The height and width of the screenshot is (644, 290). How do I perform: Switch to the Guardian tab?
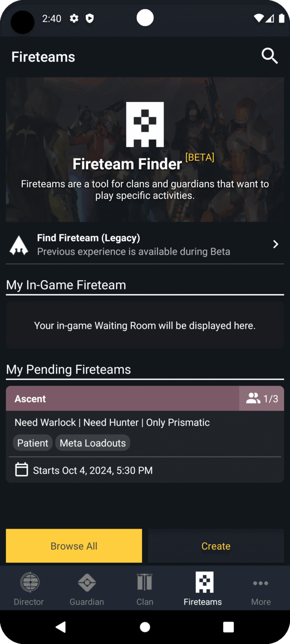[86, 589]
